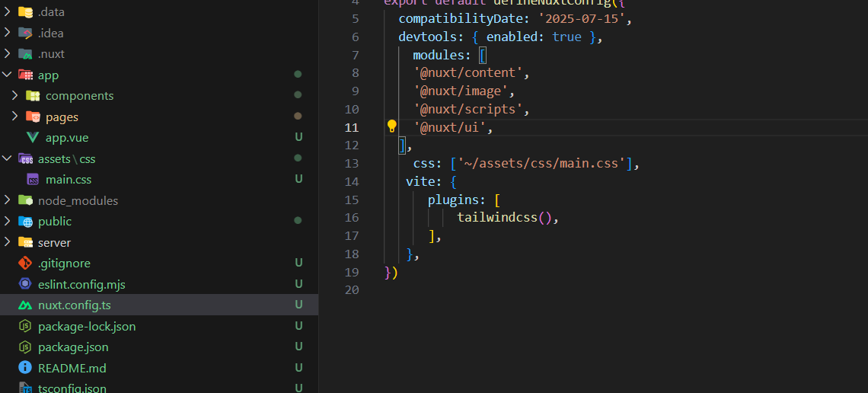
Task: Open package.json file
Action: coord(73,347)
